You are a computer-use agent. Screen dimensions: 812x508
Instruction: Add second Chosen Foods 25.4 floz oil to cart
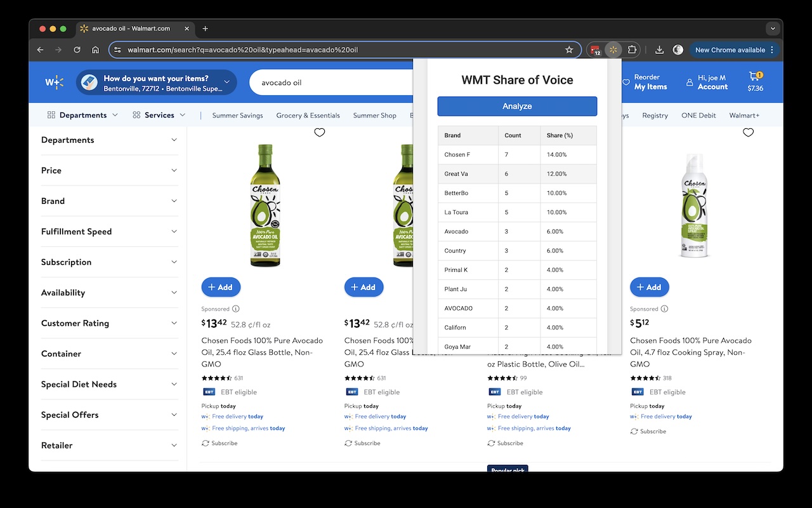[363, 287]
